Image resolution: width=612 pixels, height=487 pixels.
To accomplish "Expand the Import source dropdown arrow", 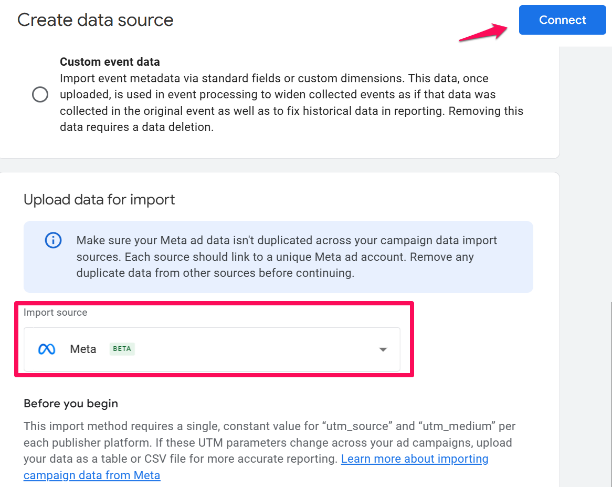I will pyautogui.click(x=382, y=350).
